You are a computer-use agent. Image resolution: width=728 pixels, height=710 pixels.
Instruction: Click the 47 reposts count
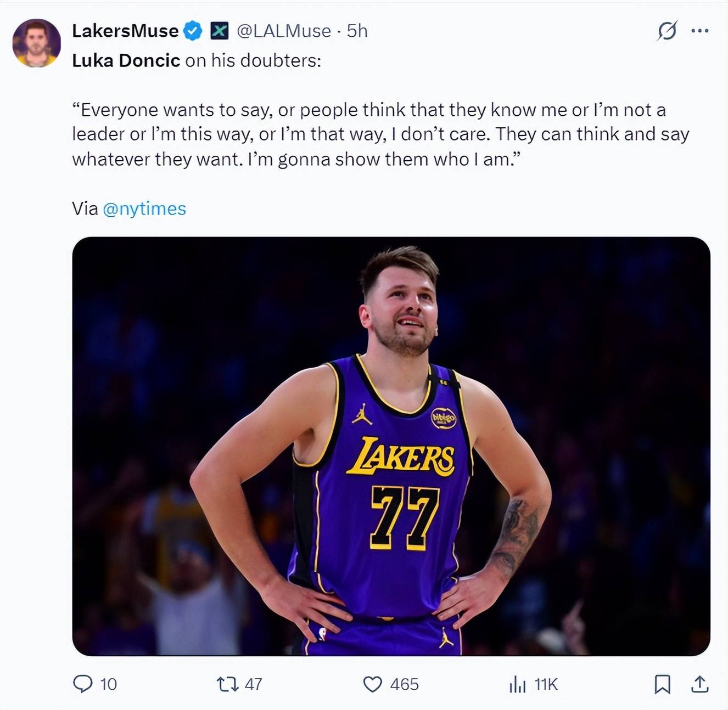(253, 684)
